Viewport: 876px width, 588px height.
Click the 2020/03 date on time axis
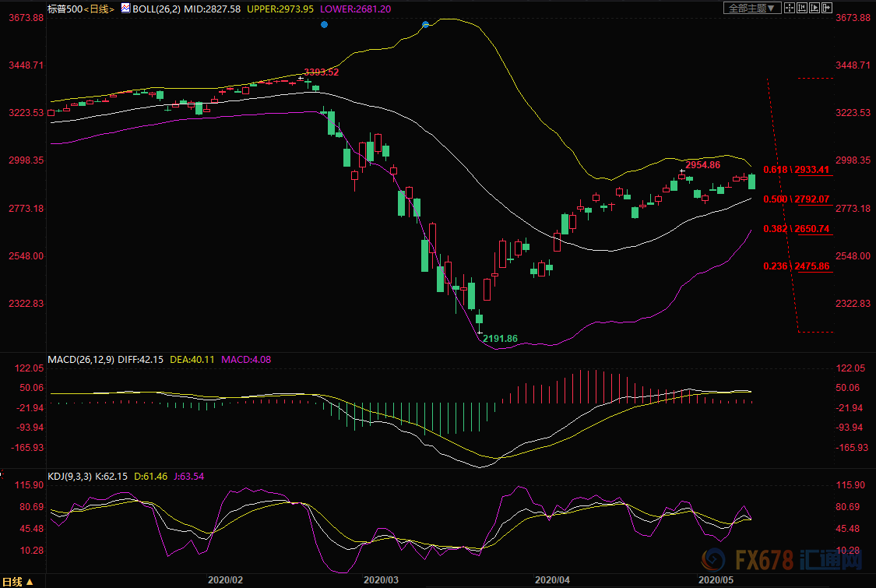click(381, 580)
